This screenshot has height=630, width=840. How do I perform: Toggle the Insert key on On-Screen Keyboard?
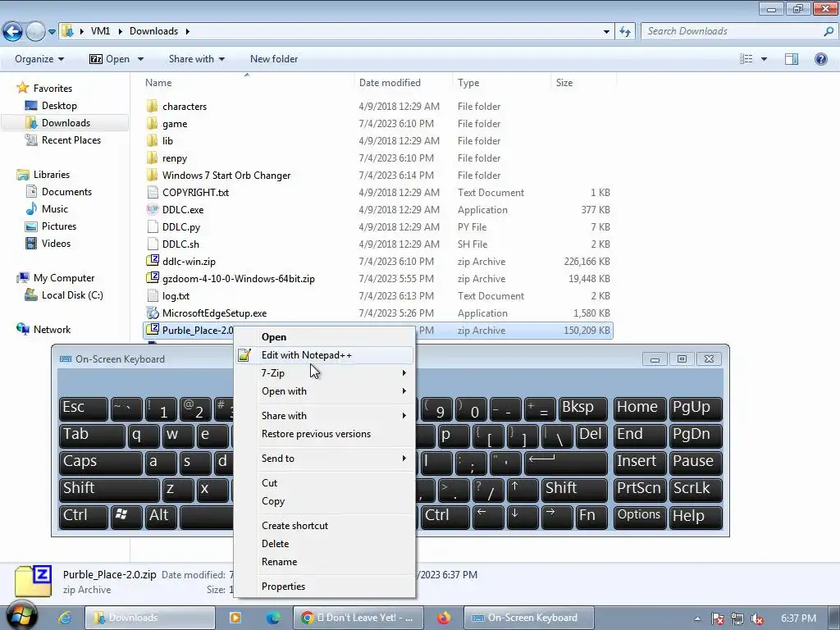coord(639,463)
